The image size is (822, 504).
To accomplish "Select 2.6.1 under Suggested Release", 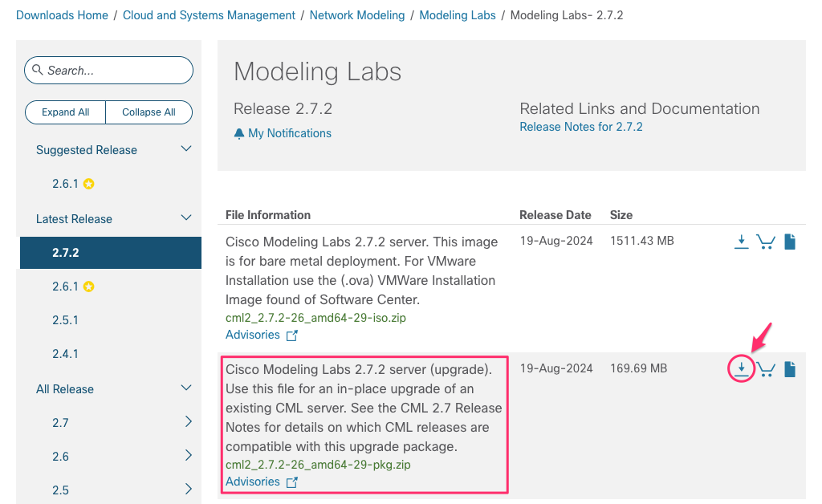I will click(65, 184).
